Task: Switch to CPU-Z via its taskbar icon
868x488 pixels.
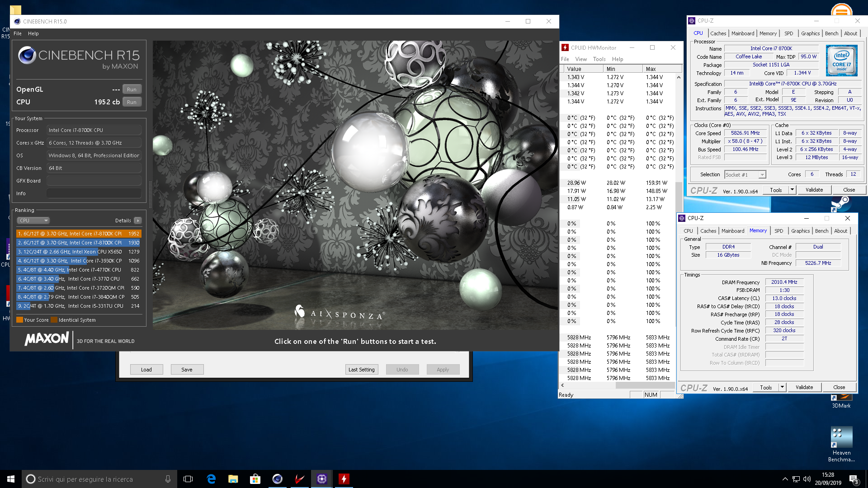Action: click(x=322, y=479)
